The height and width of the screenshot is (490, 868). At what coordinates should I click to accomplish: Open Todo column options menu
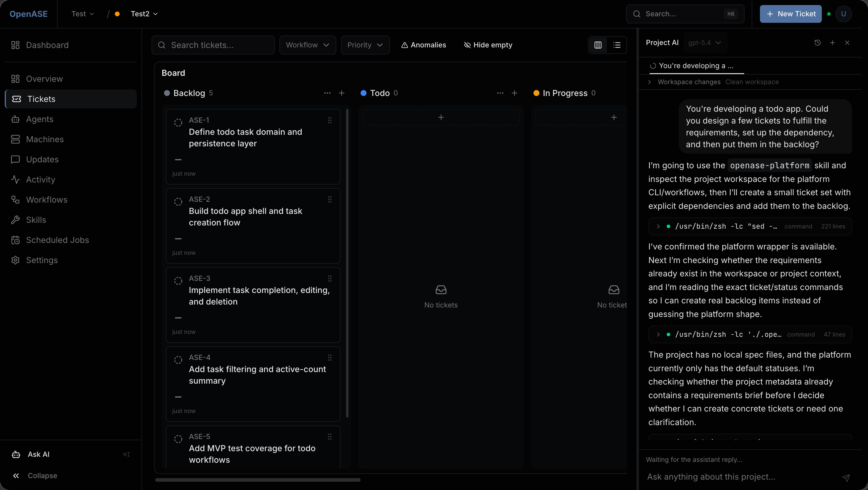(500, 93)
